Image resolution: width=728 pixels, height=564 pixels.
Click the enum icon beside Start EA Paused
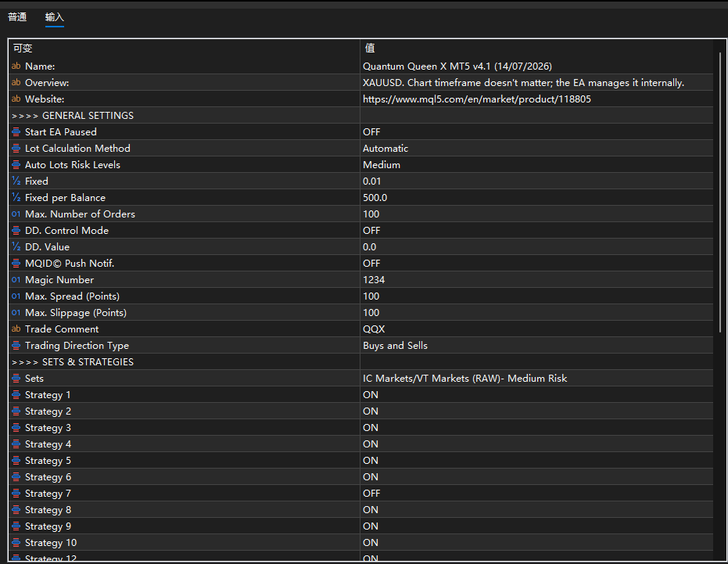(16, 132)
